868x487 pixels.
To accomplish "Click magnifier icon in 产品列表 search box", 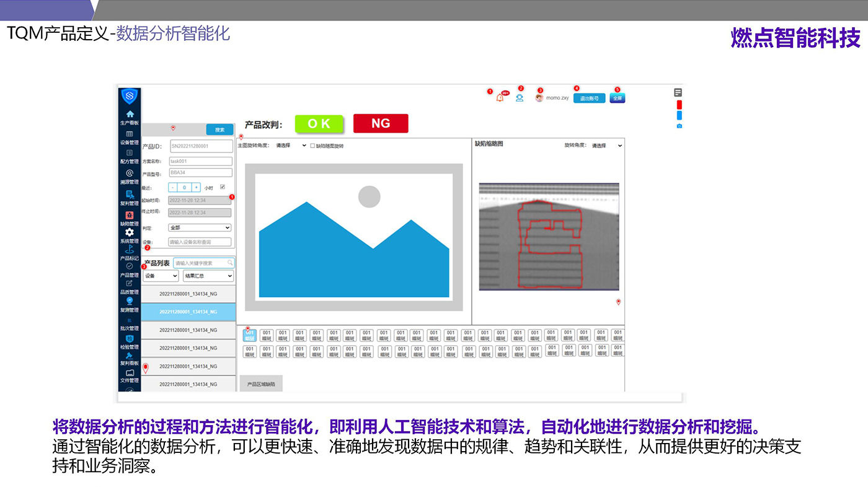I will tap(230, 263).
